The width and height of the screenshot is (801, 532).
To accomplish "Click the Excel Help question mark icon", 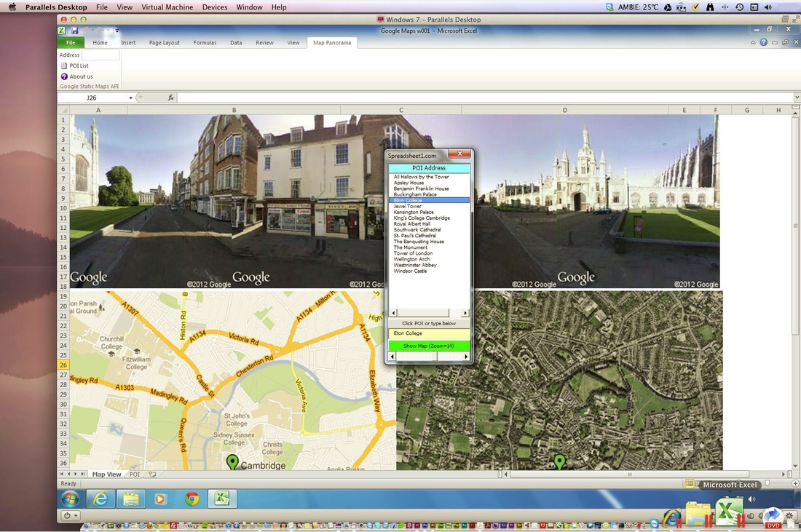I will pyautogui.click(x=763, y=42).
